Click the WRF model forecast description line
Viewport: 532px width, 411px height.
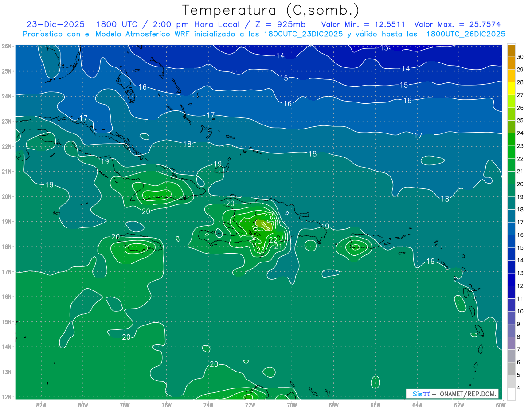[x=264, y=34]
